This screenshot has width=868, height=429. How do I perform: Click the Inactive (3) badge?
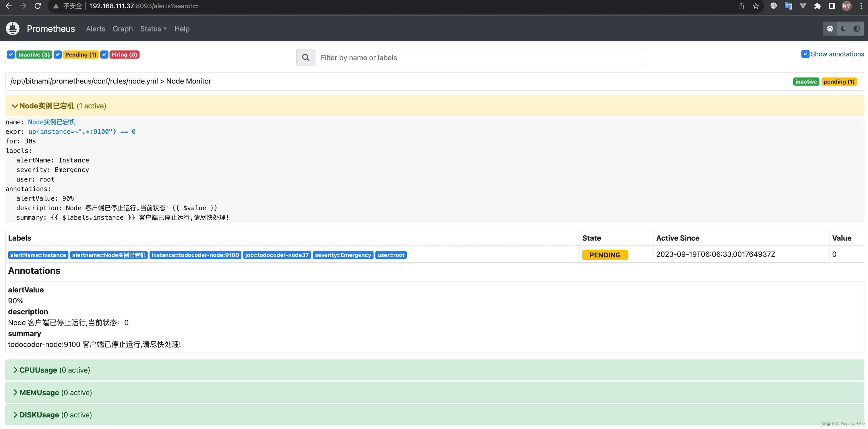[x=34, y=55]
